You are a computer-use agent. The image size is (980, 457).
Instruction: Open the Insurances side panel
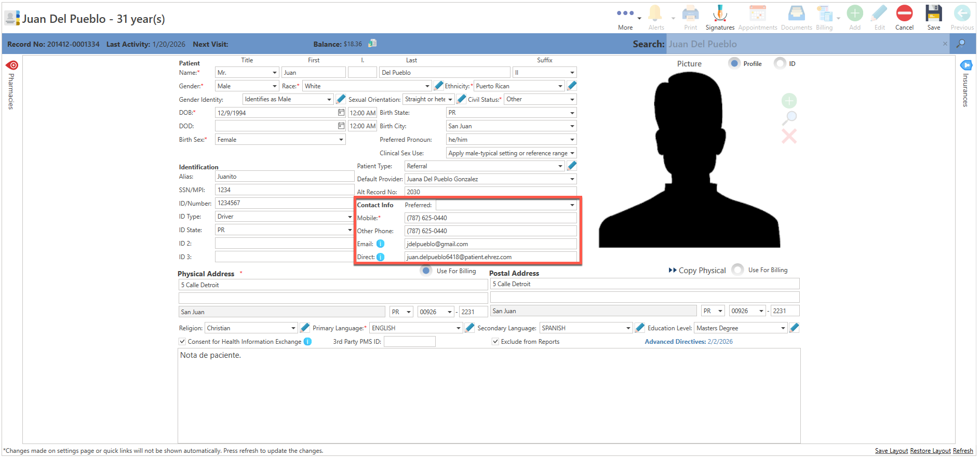[x=965, y=84]
